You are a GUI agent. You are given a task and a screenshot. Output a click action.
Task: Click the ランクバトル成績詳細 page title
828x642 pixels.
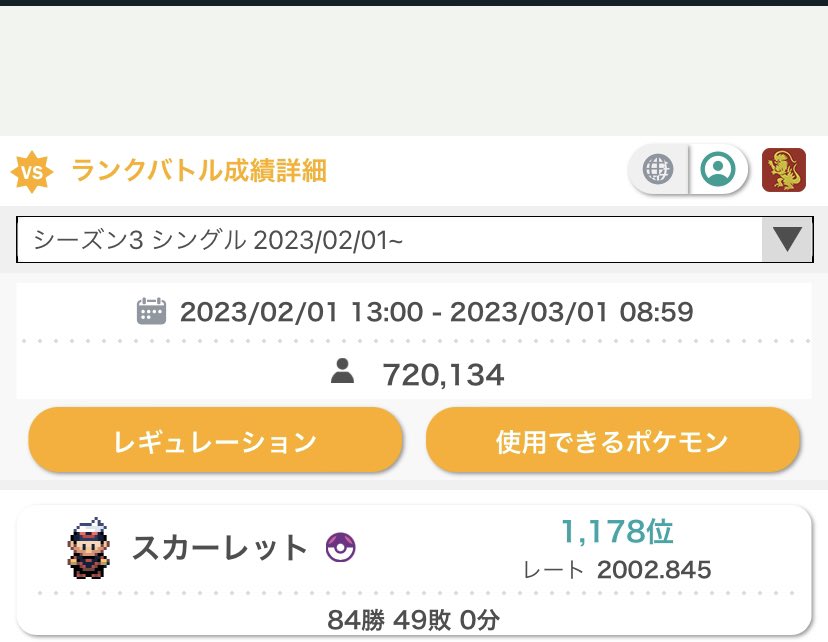199,171
